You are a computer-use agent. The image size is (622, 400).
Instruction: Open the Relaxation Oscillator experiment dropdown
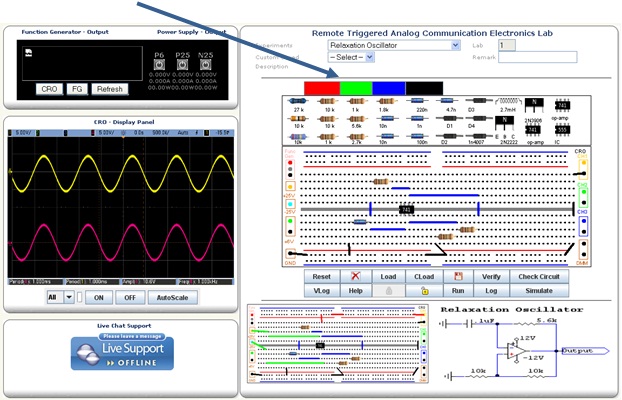point(394,45)
